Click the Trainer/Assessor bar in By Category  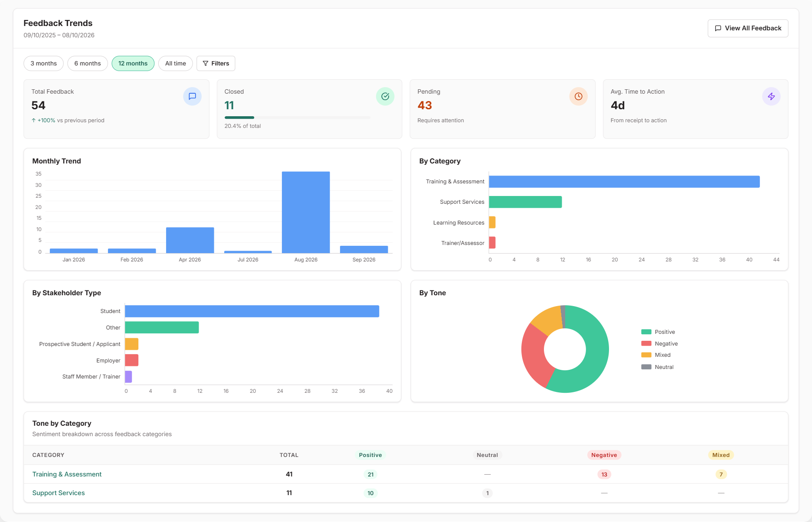coord(492,243)
